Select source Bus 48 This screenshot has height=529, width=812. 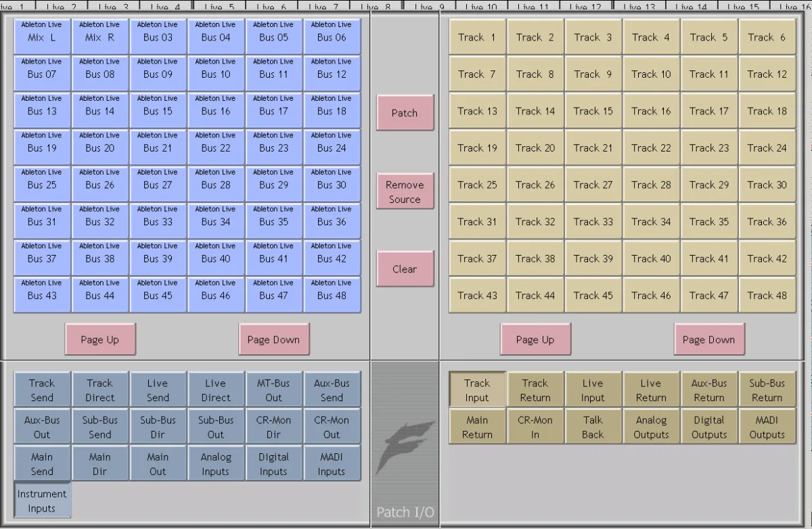332,294
